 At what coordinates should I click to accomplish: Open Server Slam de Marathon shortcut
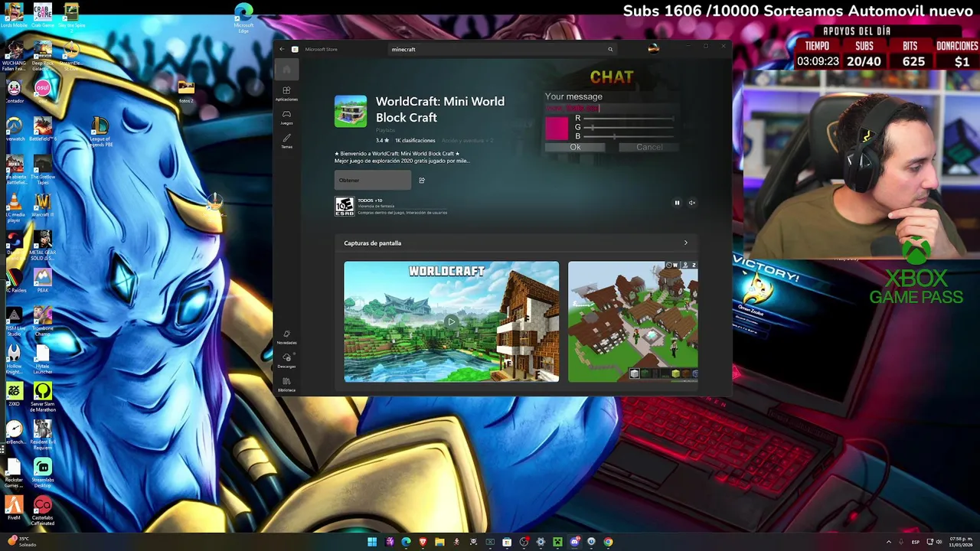[x=43, y=398]
